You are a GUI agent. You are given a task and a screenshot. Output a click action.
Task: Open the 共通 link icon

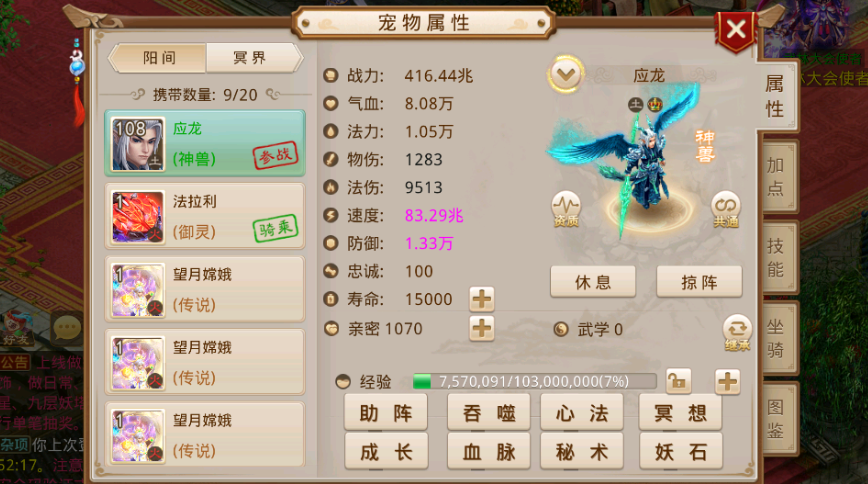(725, 209)
